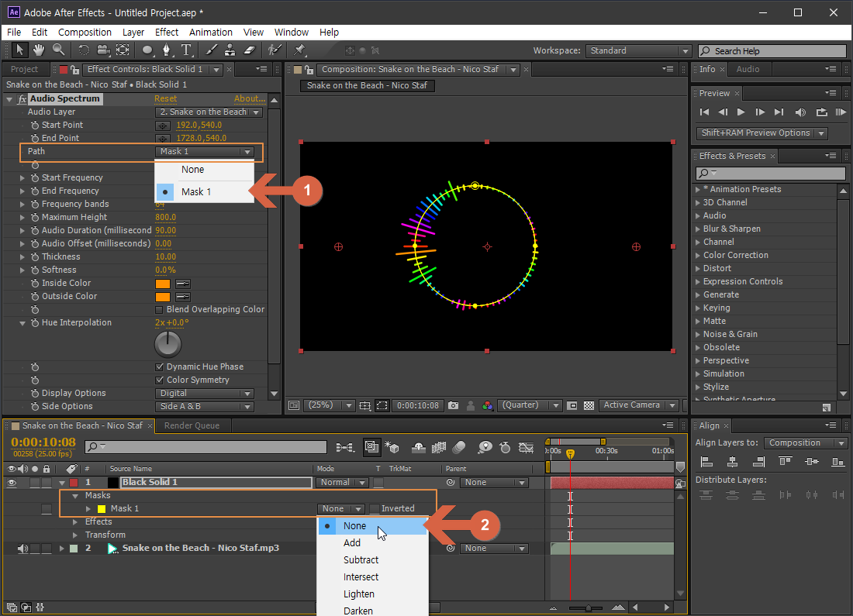
Task: Step to next frame in Preview
Action: click(x=760, y=112)
